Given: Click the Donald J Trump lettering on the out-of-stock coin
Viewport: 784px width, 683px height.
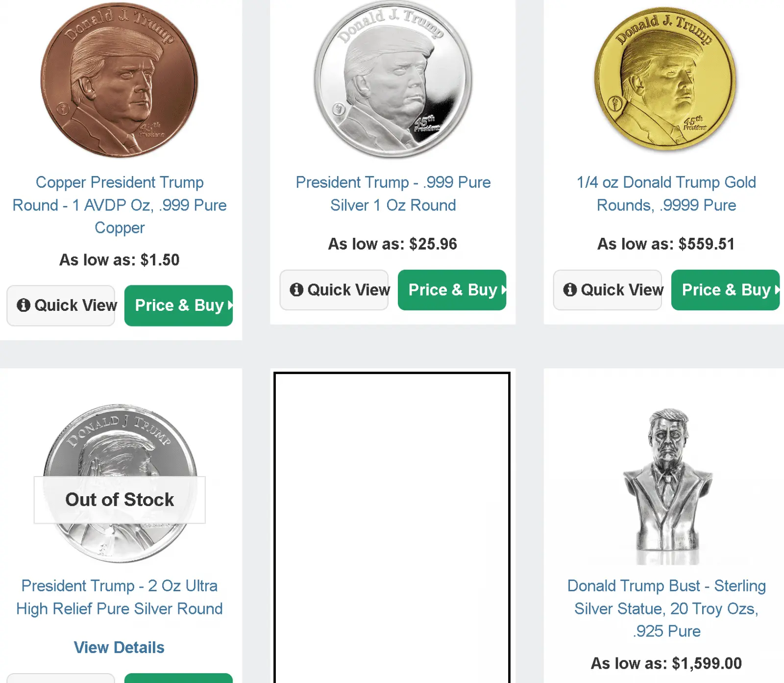Looking at the screenshot, I should 120,429.
